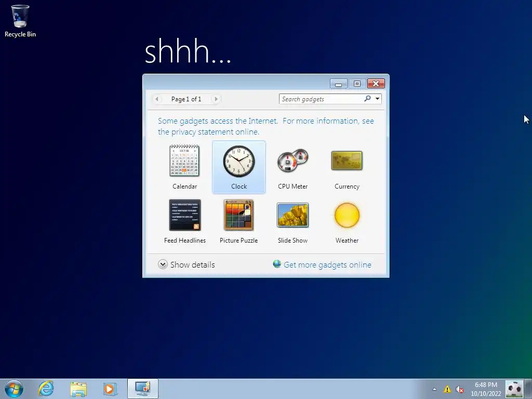Maximize the gadget gallery window
Viewport: 532px width, 399px height.
pyautogui.click(x=357, y=84)
